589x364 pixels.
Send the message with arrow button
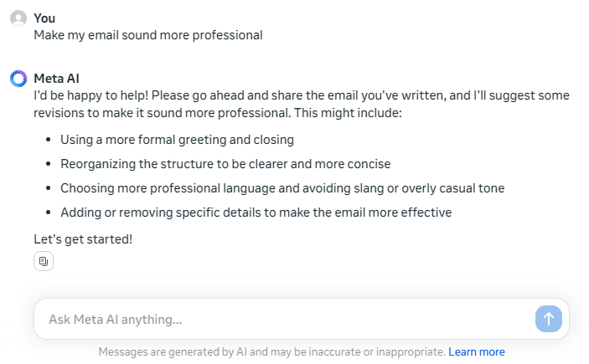click(549, 319)
